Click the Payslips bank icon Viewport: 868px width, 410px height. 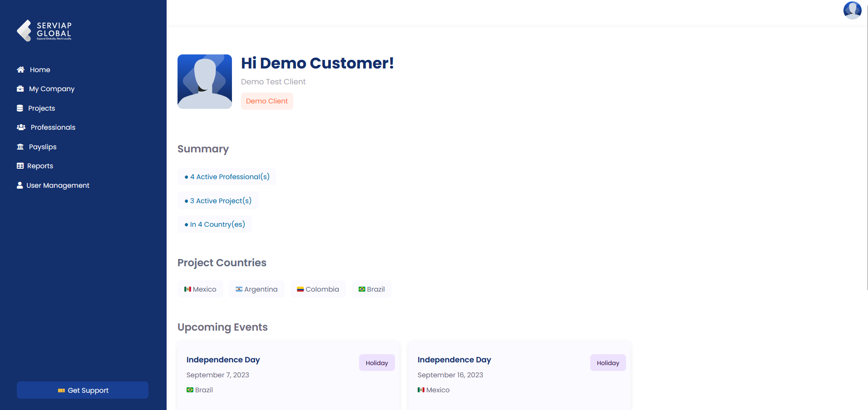tap(20, 147)
